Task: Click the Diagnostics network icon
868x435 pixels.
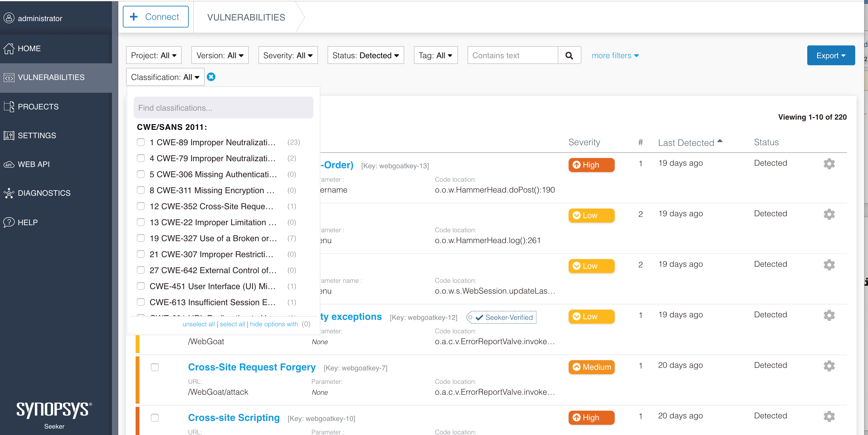Action: click(x=9, y=194)
